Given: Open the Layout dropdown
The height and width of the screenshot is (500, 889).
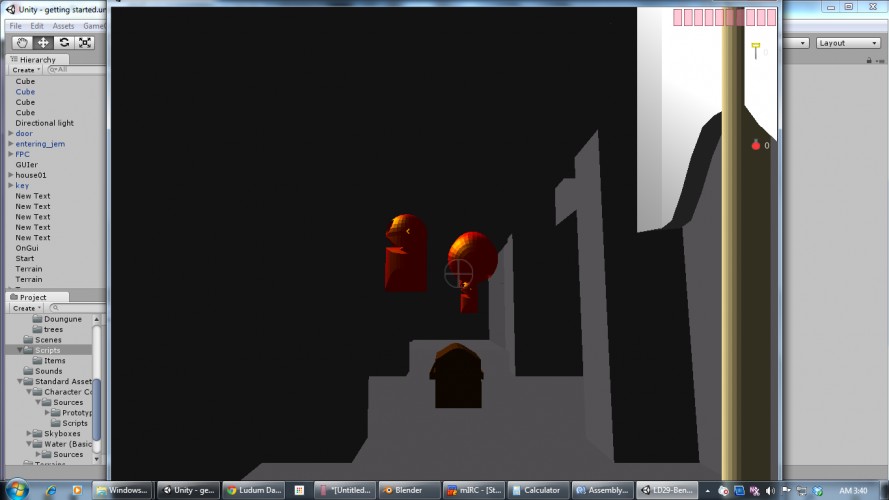Looking at the screenshot, I should pyautogui.click(x=848, y=43).
